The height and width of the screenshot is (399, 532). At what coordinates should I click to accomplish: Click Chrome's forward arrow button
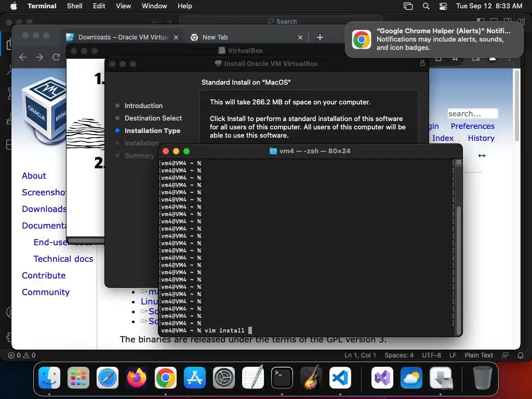[x=39, y=57]
